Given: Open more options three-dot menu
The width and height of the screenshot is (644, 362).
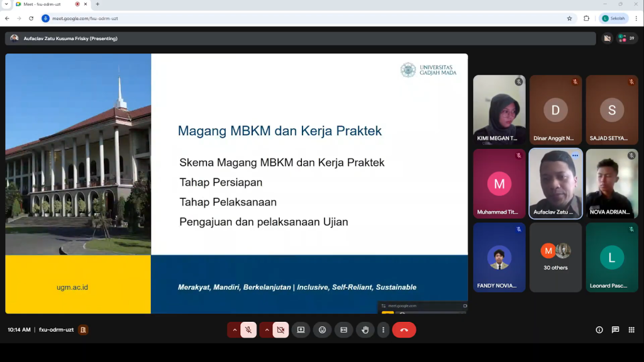Looking at the screenshot, I should [x=382, y=330].
